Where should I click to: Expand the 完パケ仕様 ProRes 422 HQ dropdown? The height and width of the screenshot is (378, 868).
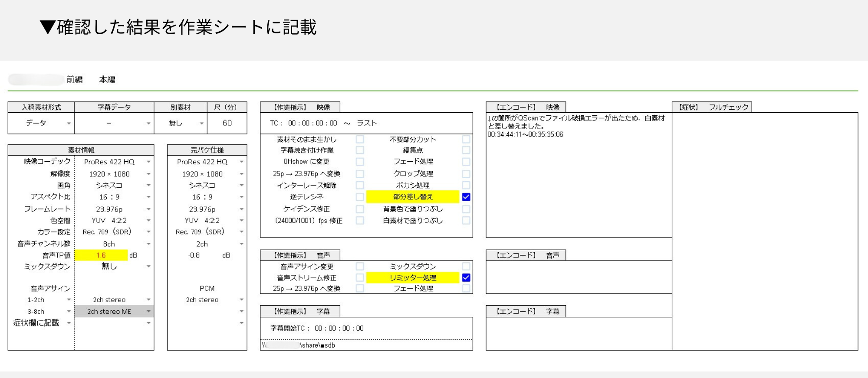tap(241, 162)
